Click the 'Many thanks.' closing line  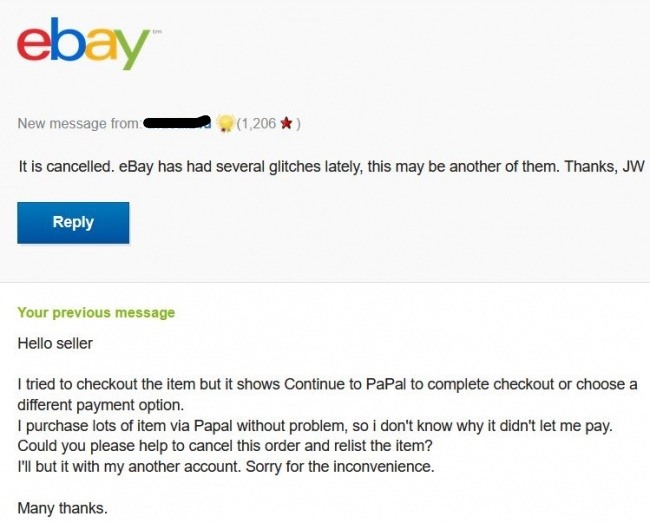click(62, 508)
